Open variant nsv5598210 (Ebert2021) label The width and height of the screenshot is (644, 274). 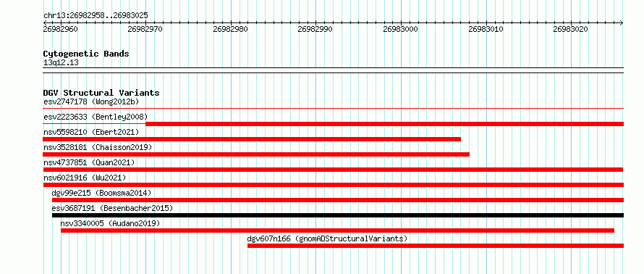91,132
